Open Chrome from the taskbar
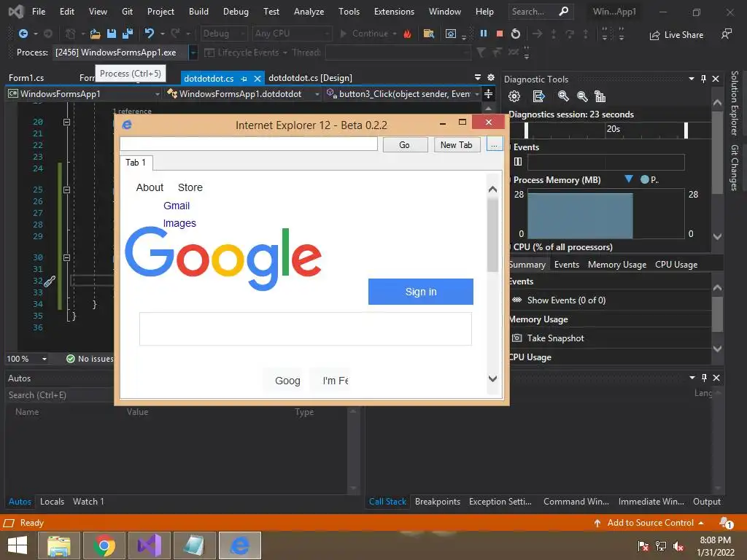The image size is (747, 560). tap(104, 545)
